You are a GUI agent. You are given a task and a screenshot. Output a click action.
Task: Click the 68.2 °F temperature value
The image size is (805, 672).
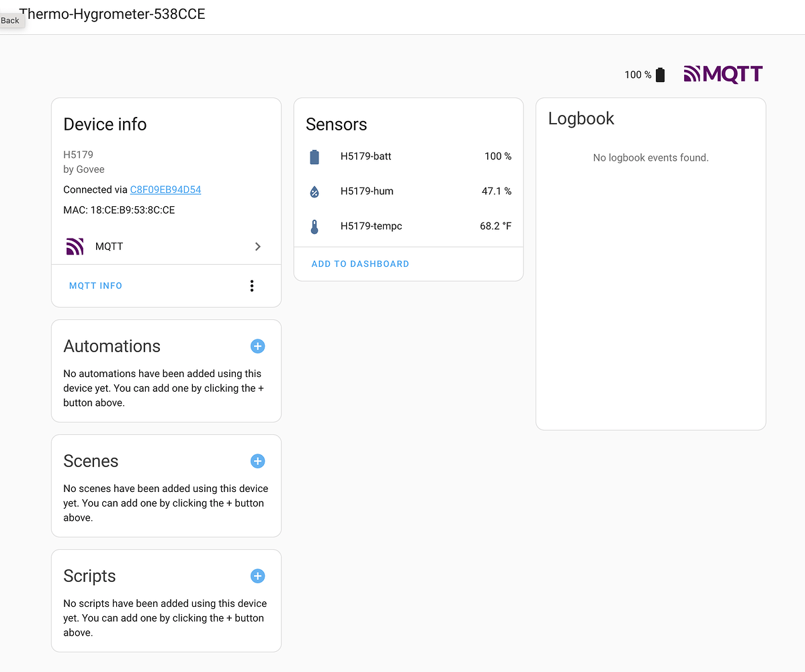pyautogui.click(x=495, y=226)
